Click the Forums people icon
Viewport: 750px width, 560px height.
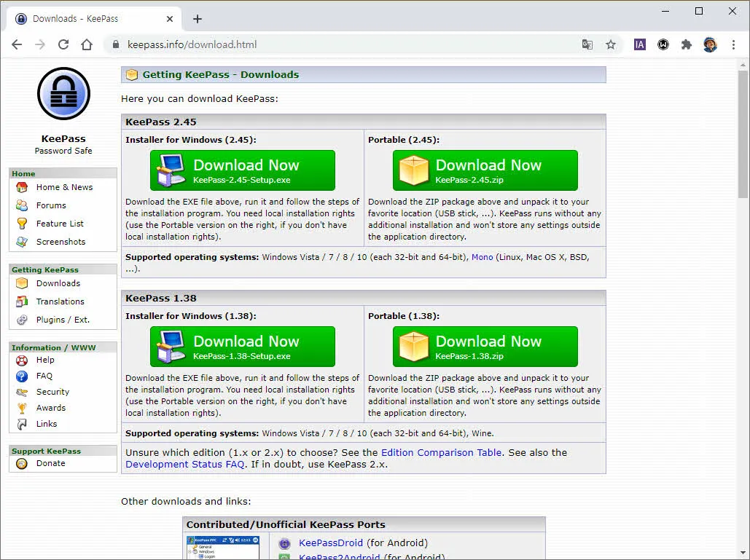(22, 205)
